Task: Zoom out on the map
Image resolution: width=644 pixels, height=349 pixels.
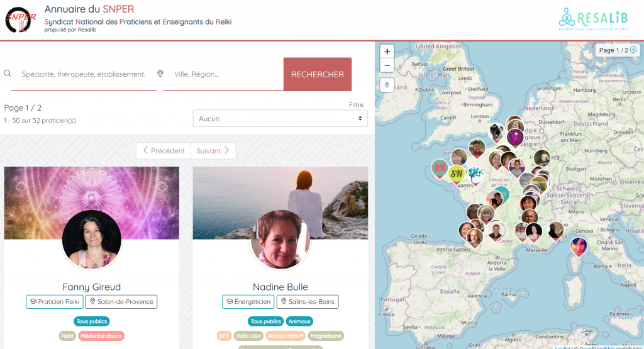Action: point(387,65)
